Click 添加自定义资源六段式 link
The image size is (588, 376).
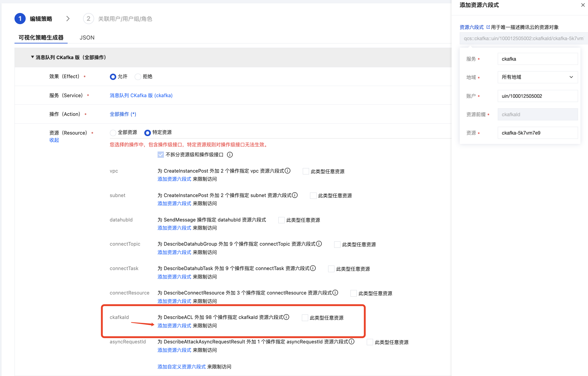[181, 367]
